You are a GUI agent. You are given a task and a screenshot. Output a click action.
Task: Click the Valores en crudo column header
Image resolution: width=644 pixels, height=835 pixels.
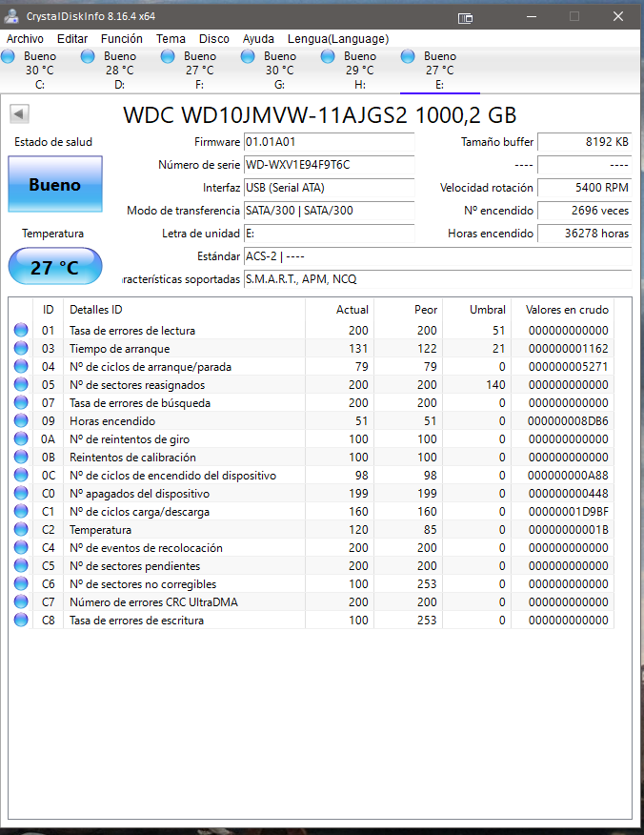[563, 310]
